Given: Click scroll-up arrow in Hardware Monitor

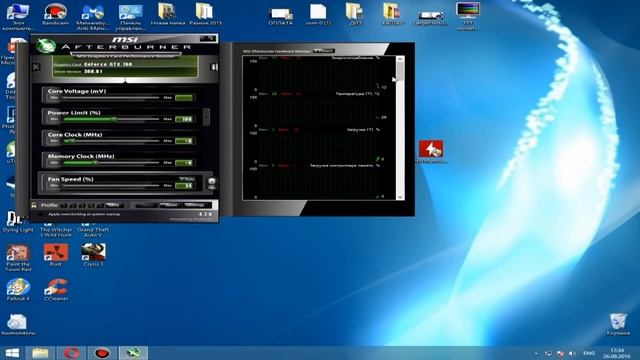Looking at the screenshot, I should (400, 60).
